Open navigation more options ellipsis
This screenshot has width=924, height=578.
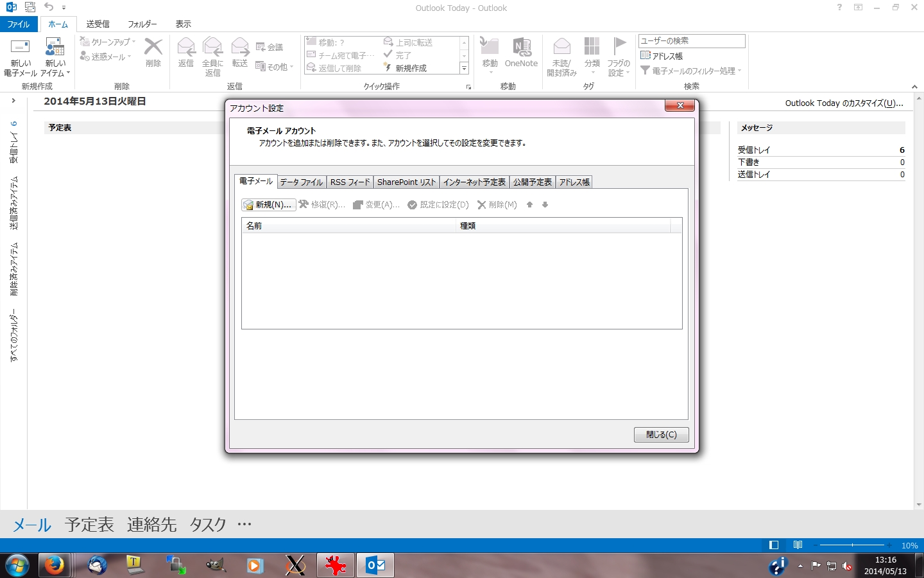[244, 524]
